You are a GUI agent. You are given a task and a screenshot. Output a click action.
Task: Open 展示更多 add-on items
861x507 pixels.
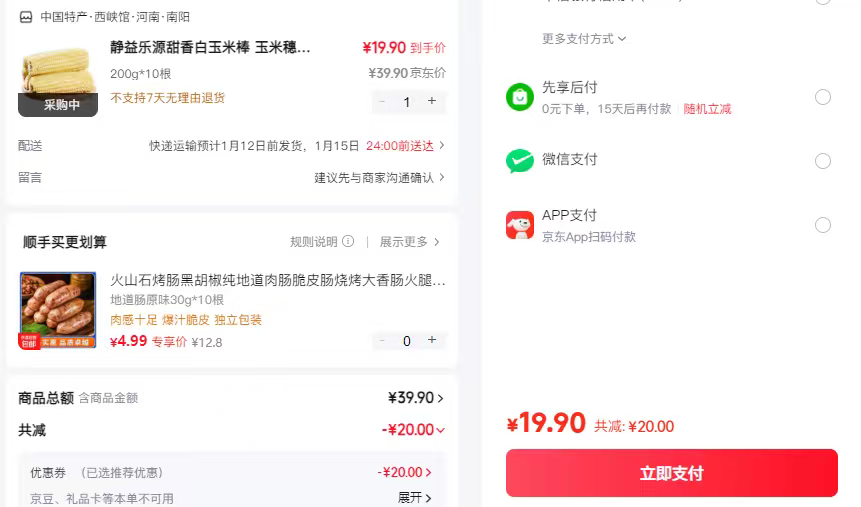tap(410, 242)
